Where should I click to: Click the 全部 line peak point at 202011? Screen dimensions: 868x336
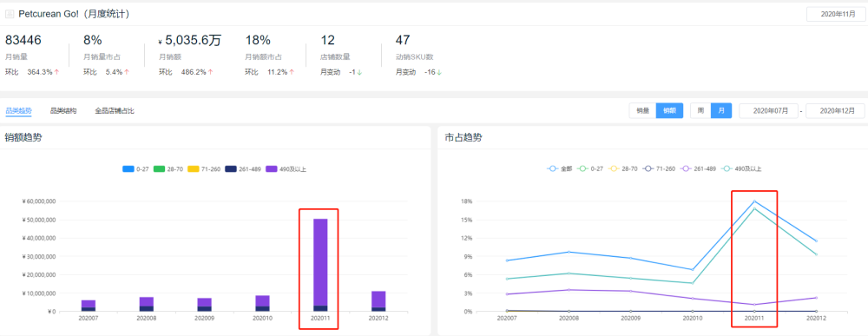tap(754, 201)
